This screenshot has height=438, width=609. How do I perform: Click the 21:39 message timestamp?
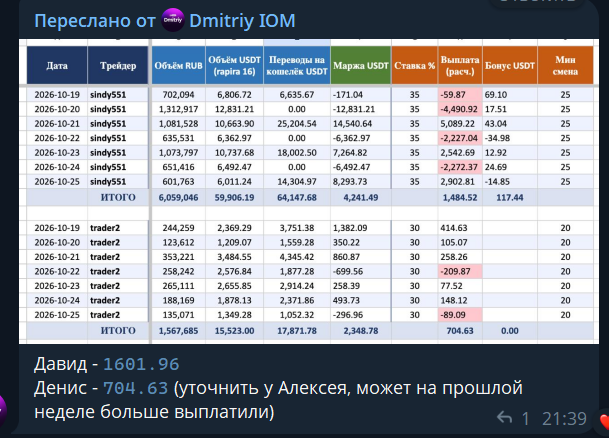tap(564, 419)
